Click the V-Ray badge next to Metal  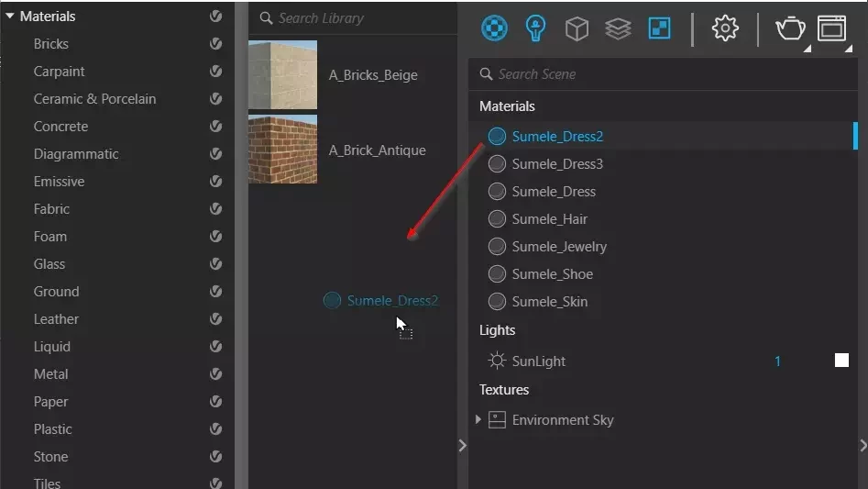click(x=216, y=374)
